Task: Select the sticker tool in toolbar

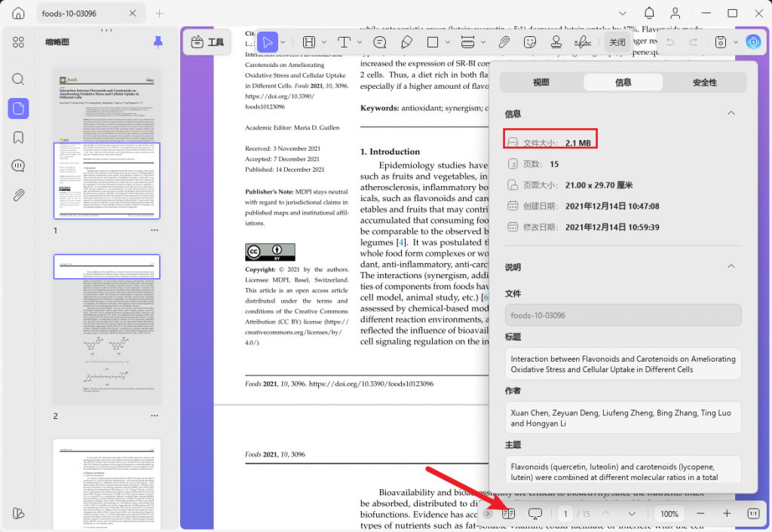Action: click(x=530, y=42)
